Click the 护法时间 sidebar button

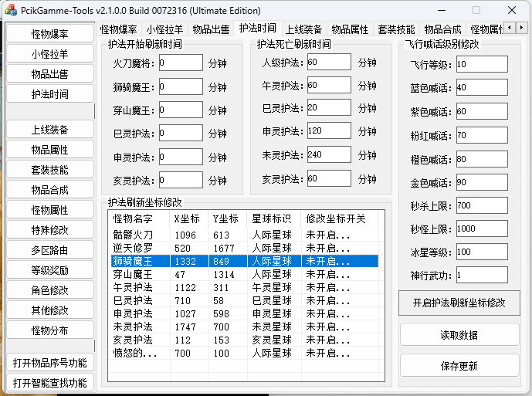point(50,93)
